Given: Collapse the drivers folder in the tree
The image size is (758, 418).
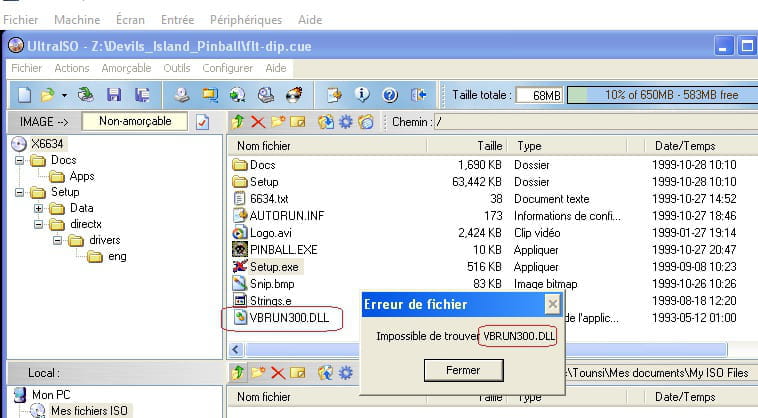Looking at the screenshot, I should pos(57,240).
